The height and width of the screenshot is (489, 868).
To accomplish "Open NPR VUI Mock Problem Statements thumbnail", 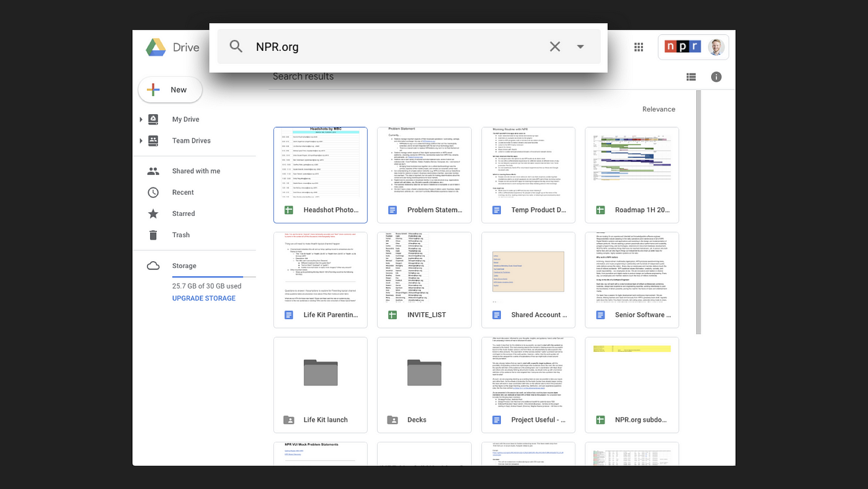I will pyautogui.click(x=321, y=454).
